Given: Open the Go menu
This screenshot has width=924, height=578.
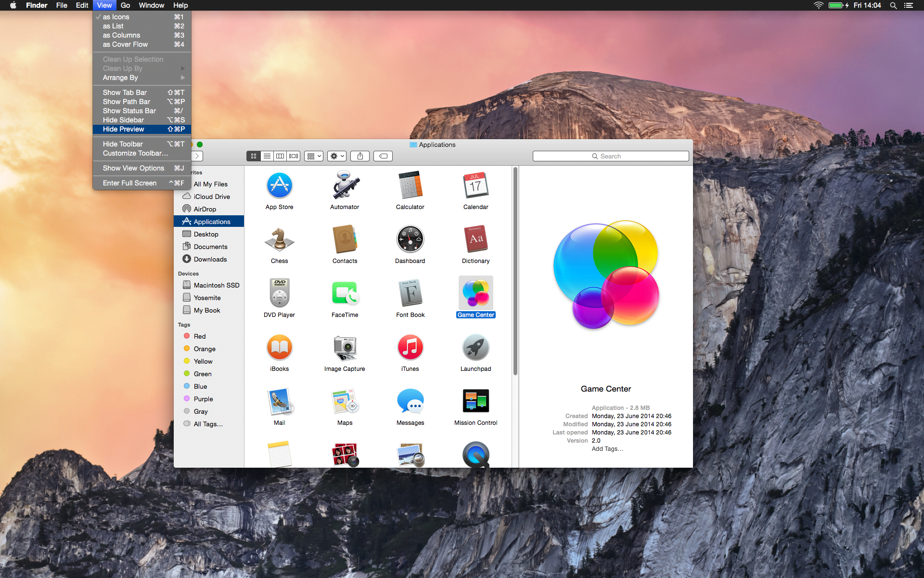Looking at the screenshot, I should (125, 5).
